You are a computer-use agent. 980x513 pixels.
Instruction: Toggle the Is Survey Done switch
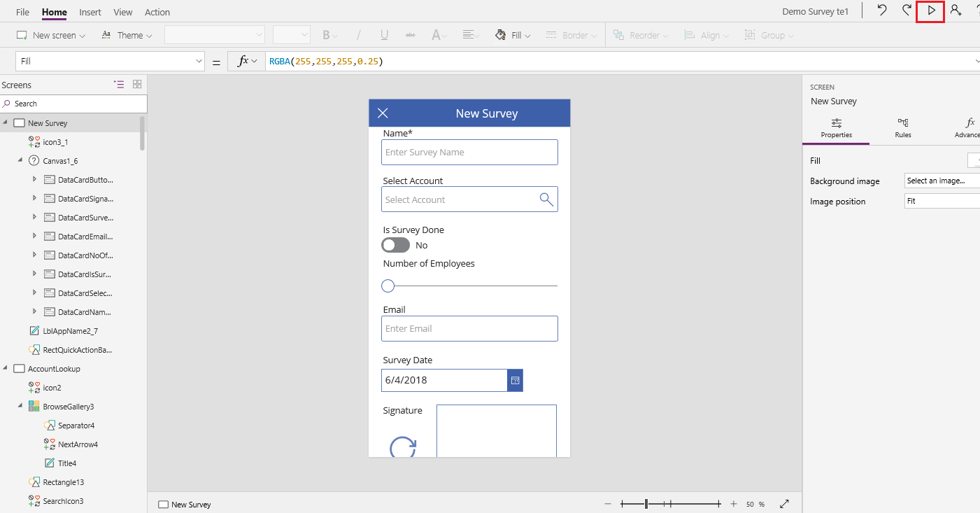[395, 245]
